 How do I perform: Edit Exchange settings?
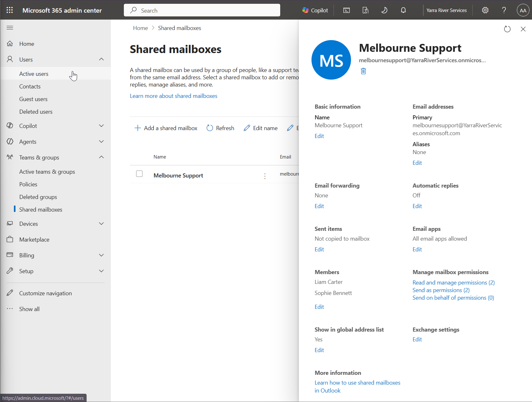(x=417, y=339)
